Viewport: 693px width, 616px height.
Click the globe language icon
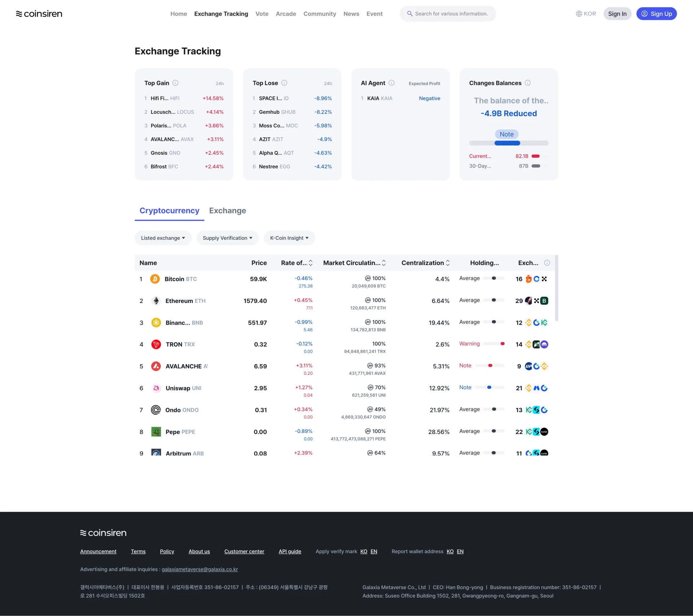[x=579, y=14]
